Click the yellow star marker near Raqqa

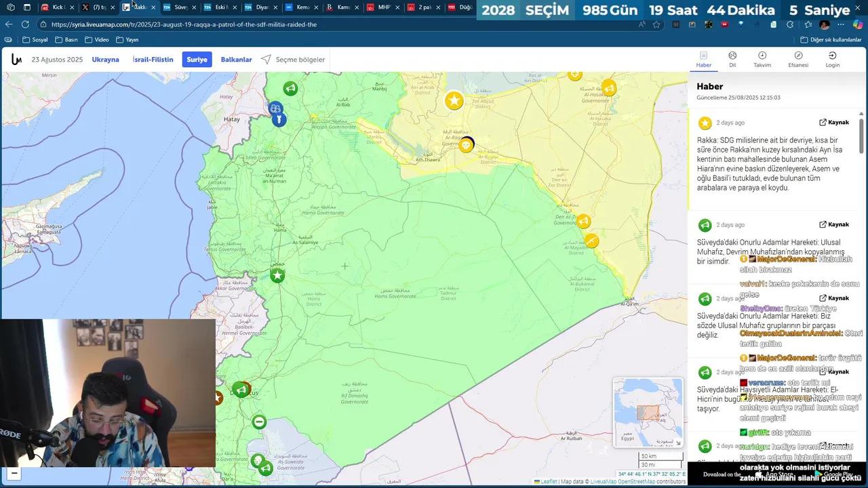[x=454, y=101]
